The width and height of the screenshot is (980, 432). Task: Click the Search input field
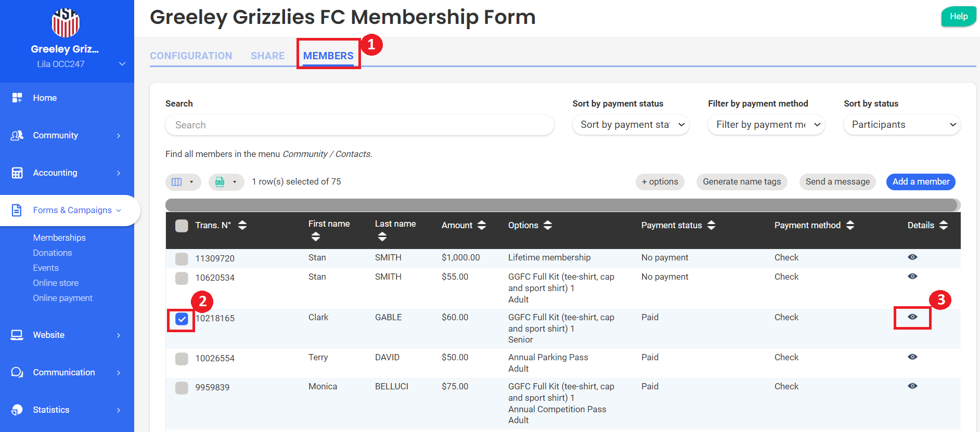click(x=359, y=125)
